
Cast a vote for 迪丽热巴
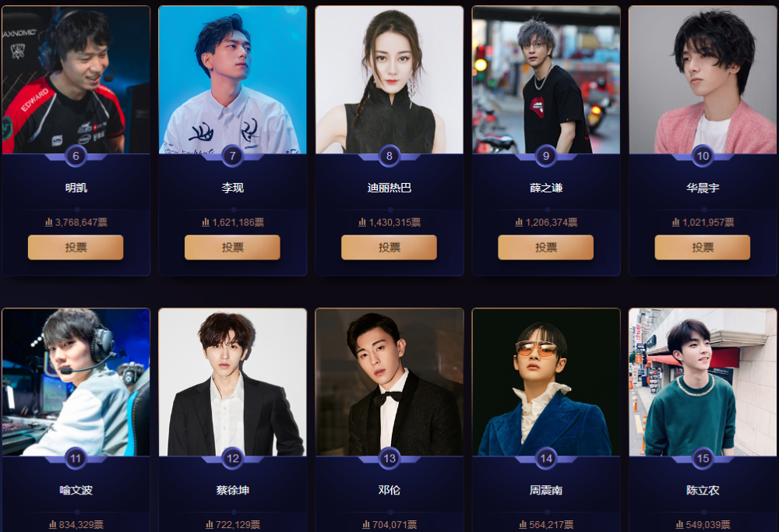pyautogui.click(x=389, y=248)
